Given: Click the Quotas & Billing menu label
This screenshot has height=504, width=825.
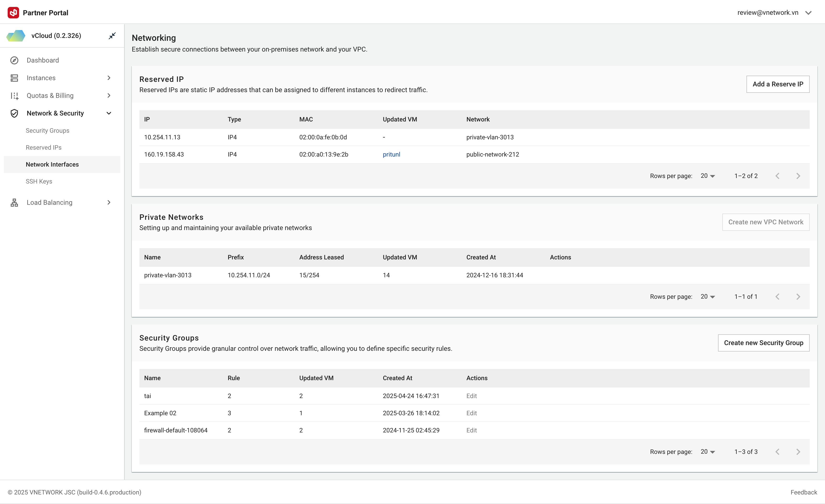Looking at the screenshot, I should pyautogui.click(x=50, y=96).
